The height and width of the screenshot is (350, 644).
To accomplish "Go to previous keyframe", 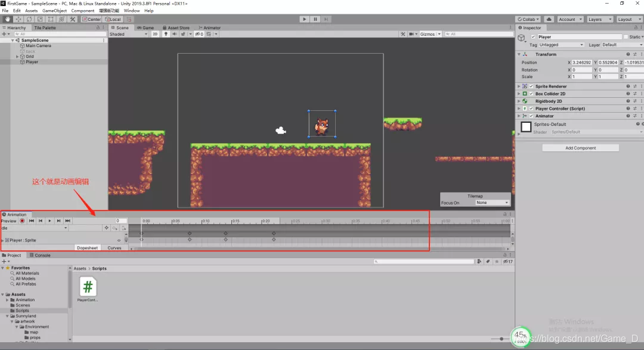I will click(x=41, y=221).
